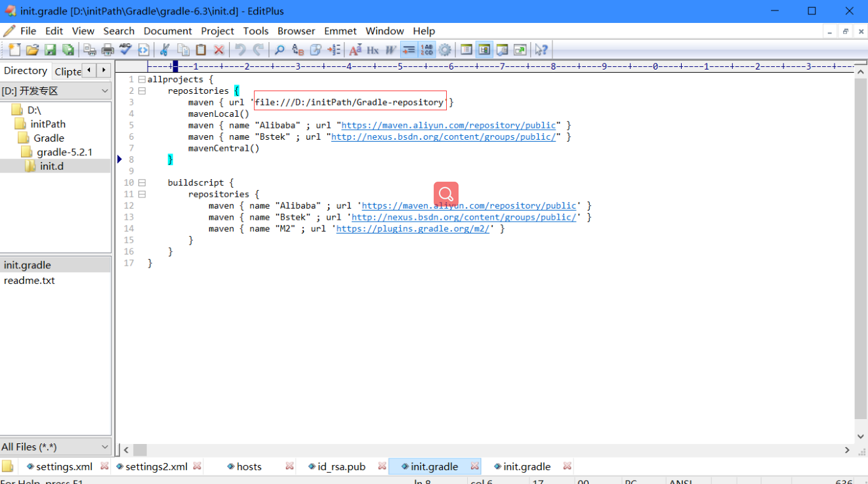Select the initPath folder in directory tree
The width and height of the screenshot is (868, 484).
(48, 124)
